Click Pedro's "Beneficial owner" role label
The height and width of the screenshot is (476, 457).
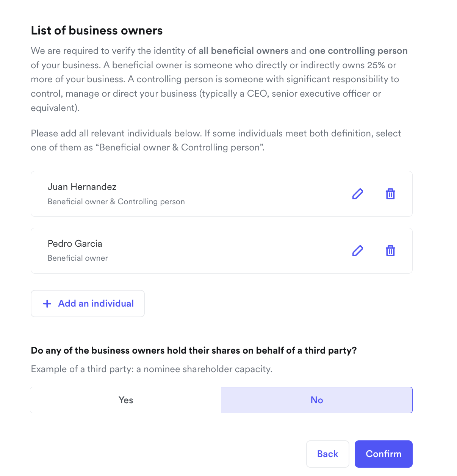78,258
